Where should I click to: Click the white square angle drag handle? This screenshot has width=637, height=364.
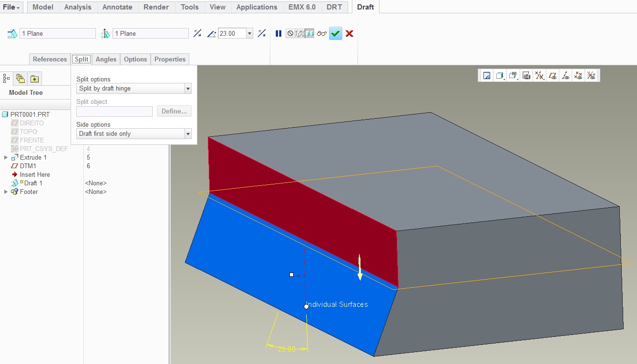click(291, 274)
